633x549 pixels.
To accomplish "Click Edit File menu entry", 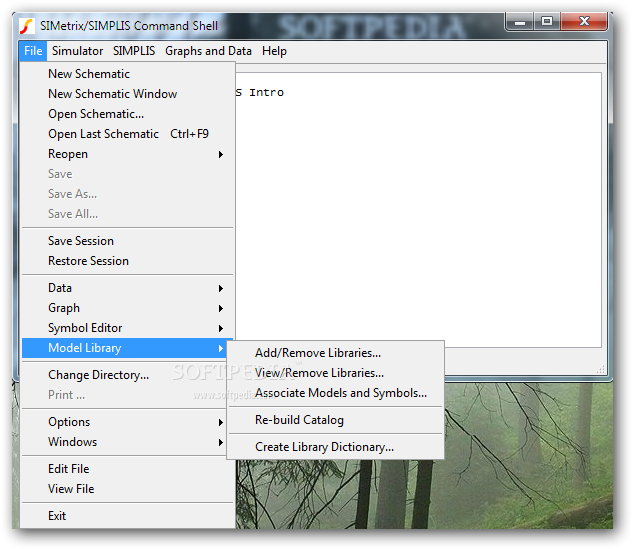I will (128, 469).
